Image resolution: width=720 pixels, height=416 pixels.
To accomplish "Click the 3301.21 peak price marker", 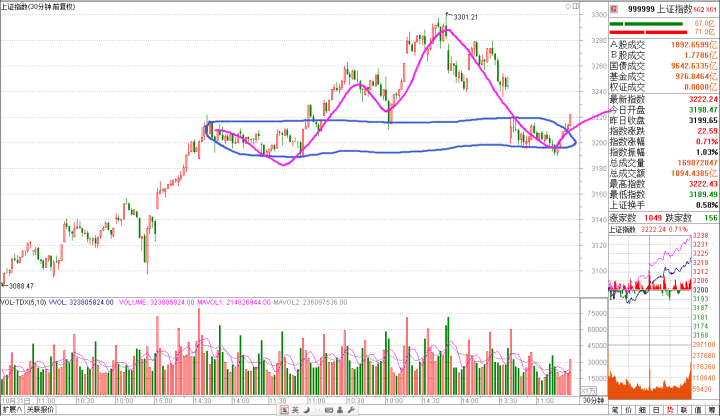I will point(466,18).
